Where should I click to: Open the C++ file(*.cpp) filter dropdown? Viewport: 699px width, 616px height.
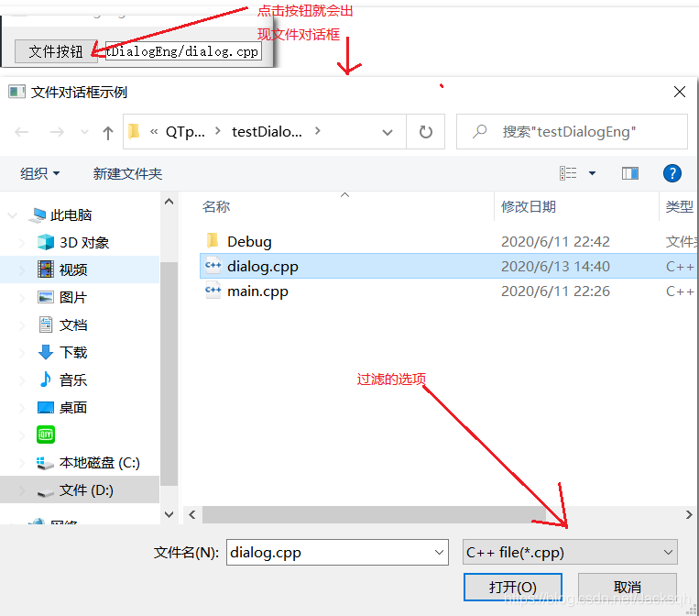click(570, 552)
